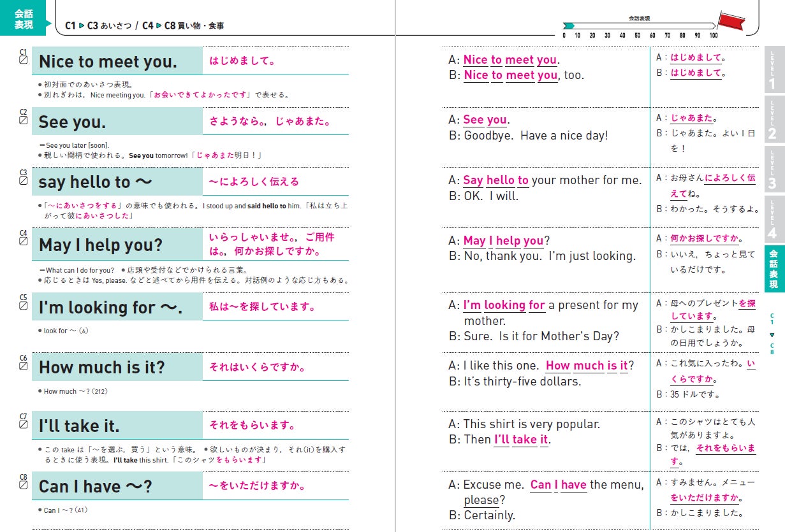Select the phrase heading See you.
The image size is (785, 532).
(72, 122)
